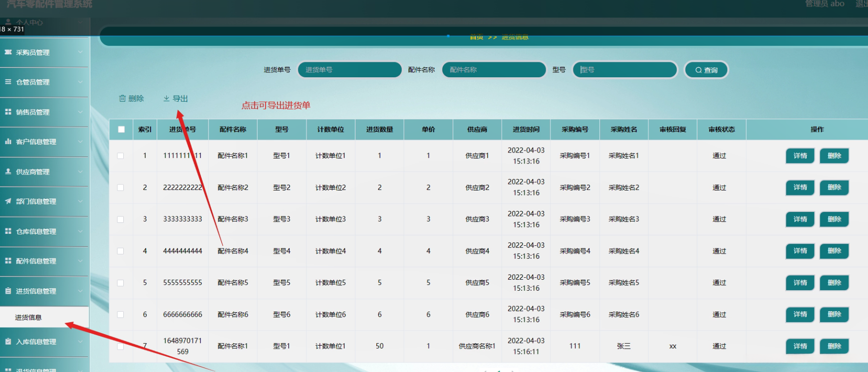This screenshot has width=868, height=372.
Task: Click the 供应商2 cell
Action: [x=477, y=187]
